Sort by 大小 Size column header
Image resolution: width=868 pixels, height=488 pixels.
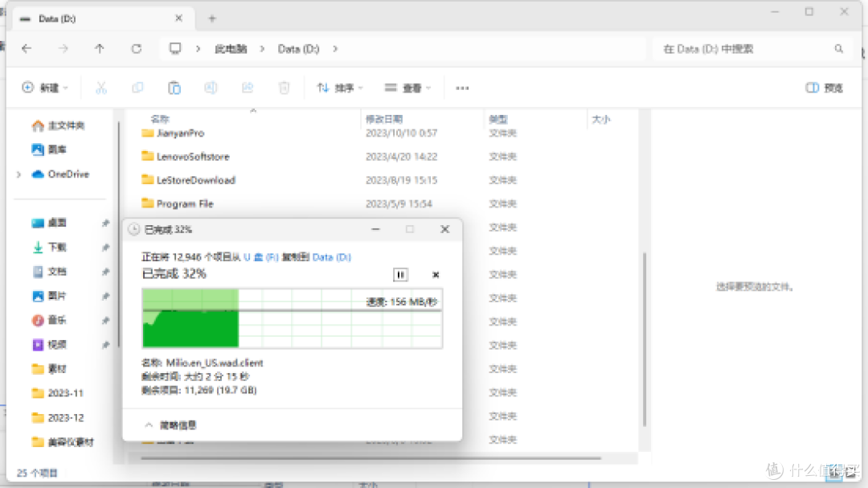(601, 119)
